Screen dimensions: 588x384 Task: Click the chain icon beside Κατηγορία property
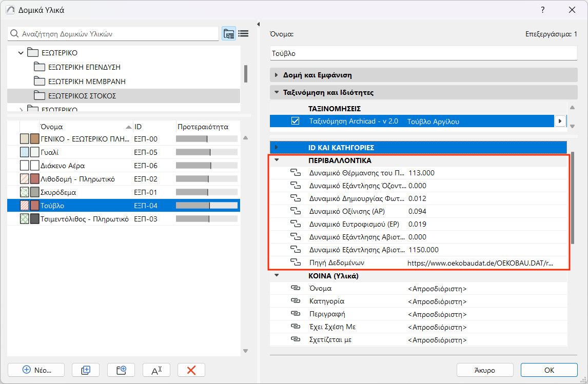click(295, 301)
